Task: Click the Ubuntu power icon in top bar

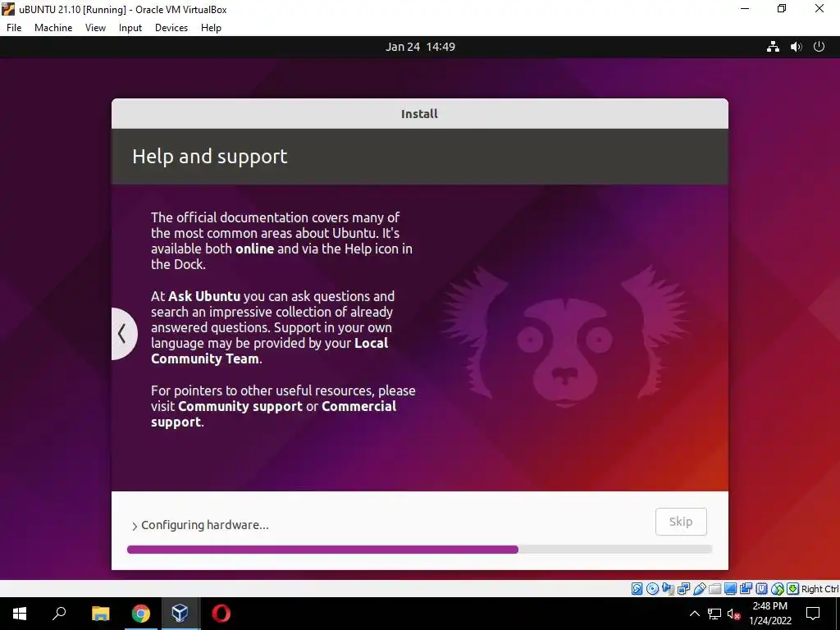Action: pyautogui.click(x=819, y=47)
